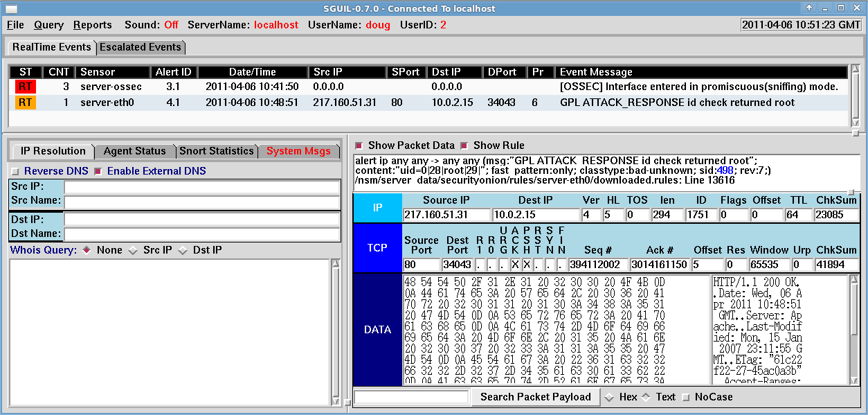Click scroll-down arrow of packet data pane
868x415 pixels.
coord(854,380)
